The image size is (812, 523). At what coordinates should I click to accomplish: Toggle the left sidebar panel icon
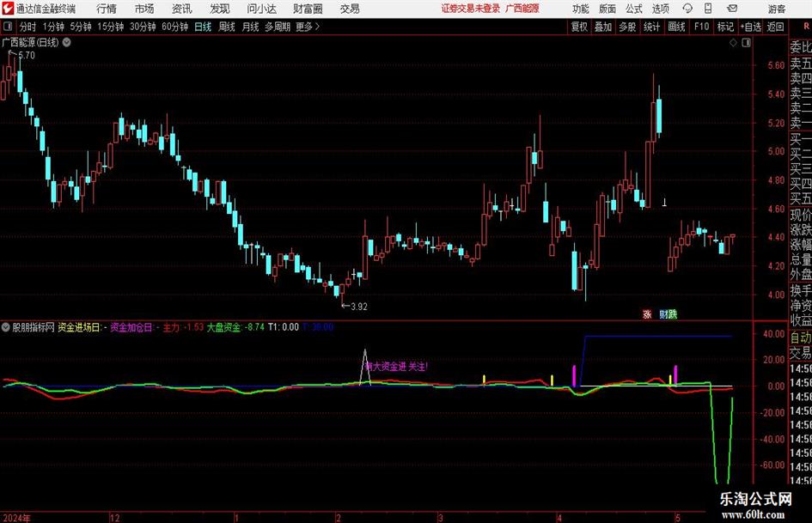[x=8, y=27]
